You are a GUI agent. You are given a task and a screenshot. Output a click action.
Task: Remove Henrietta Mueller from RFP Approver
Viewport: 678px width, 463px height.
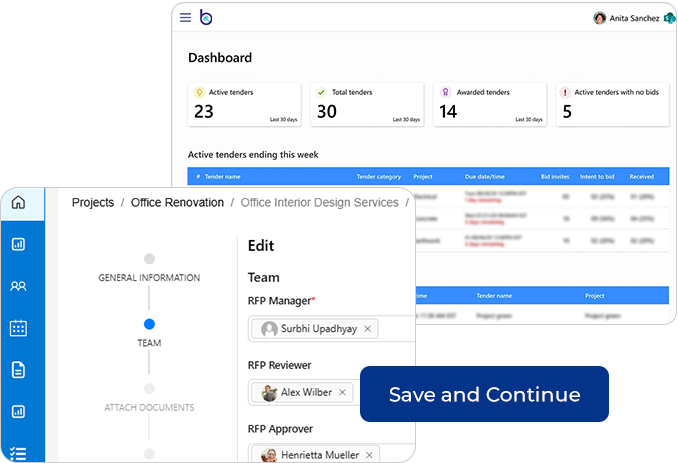tap(369, 455)
